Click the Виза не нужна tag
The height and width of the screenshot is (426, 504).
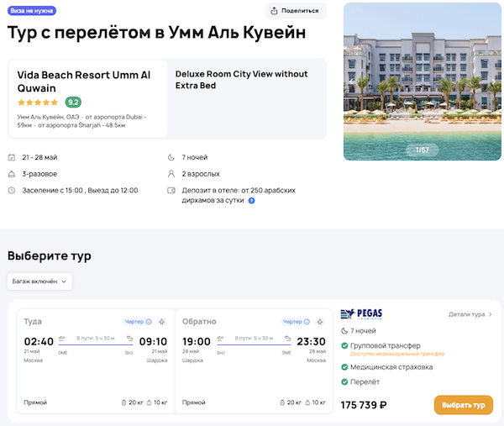[31, 9]
